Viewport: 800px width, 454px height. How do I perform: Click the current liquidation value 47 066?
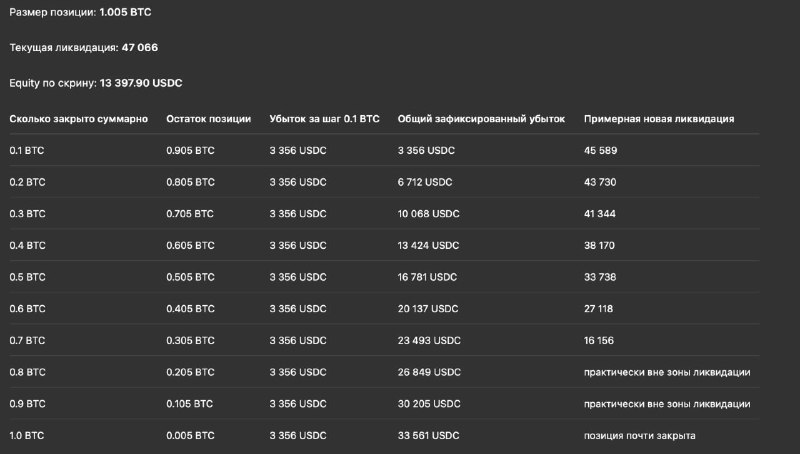point(140,47)
